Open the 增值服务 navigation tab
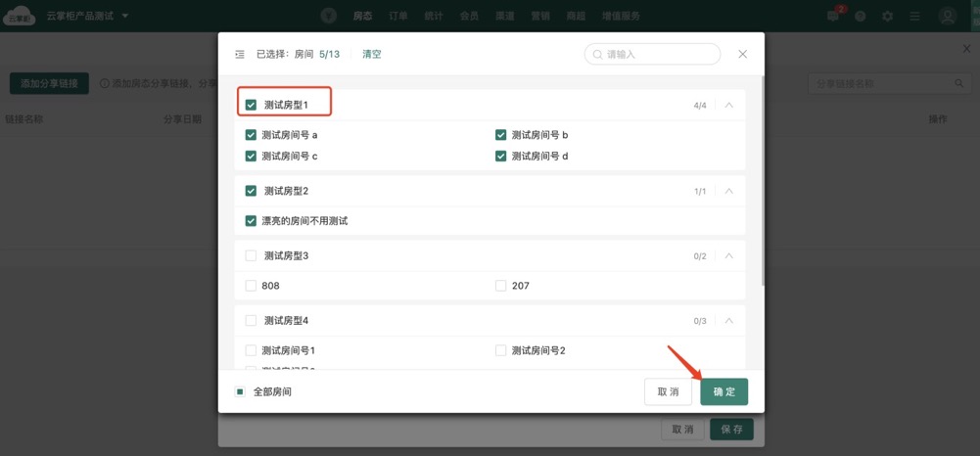 click(x=621, y=17)
